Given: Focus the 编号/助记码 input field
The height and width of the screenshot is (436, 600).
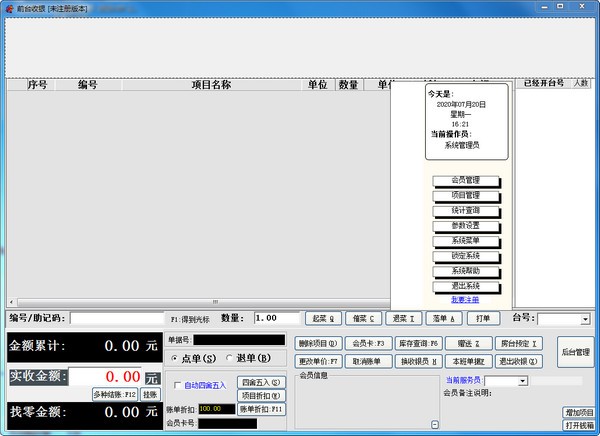Looking at the screenshot, I should point(117,318).
